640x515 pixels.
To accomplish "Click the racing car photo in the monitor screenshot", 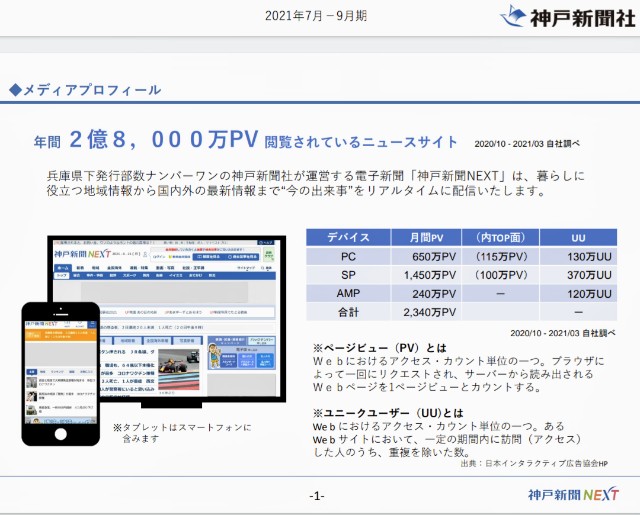I will [x=179, y=370].
